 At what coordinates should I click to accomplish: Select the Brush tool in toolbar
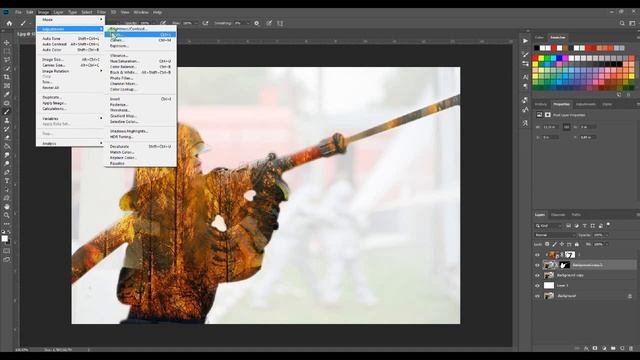[x=7, y=111]
